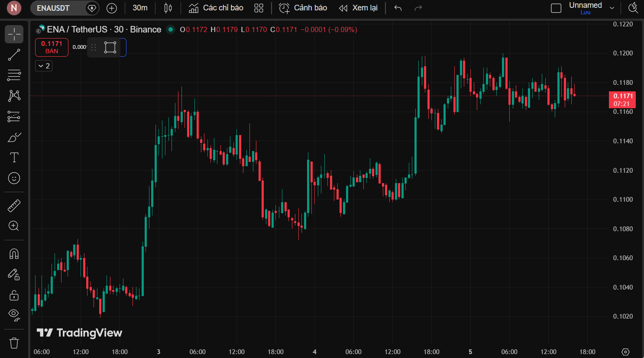Select the brush drawing tool

14,137
